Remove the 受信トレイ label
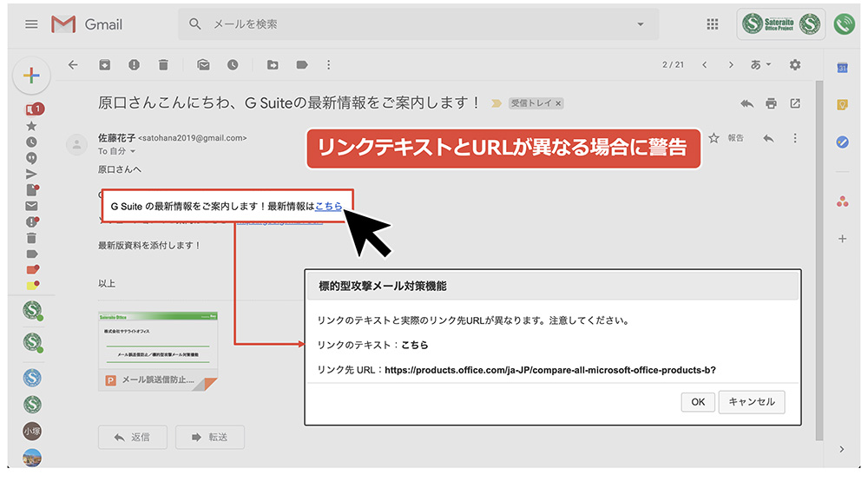The height and width of the screenshot is (495, 868). pyautogui.click(x=558, y=103)
